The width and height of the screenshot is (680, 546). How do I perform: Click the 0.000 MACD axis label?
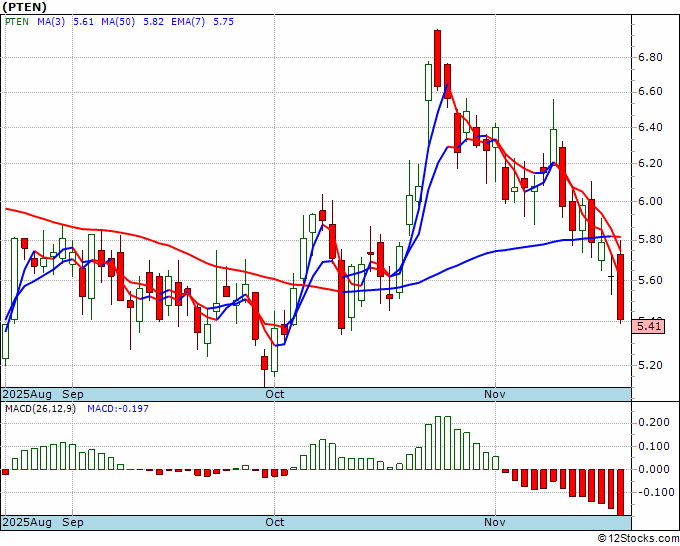click(654, 469)
